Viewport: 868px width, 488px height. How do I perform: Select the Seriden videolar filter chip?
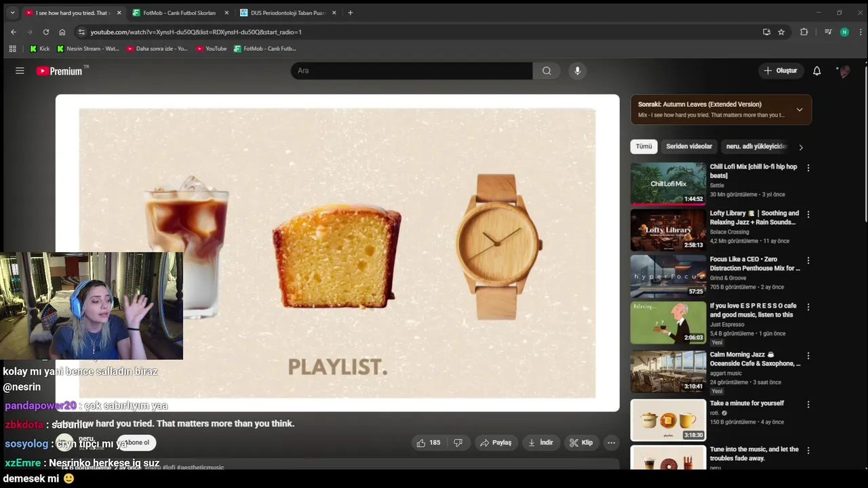click(689, 146)
